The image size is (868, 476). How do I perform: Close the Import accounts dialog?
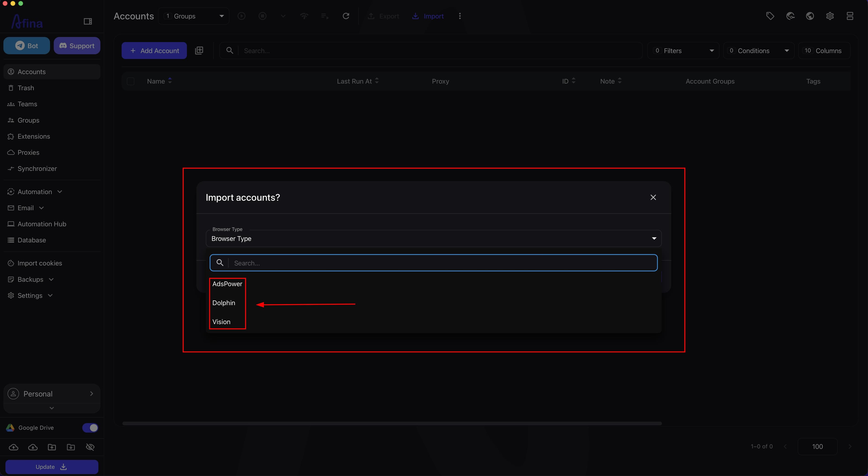[653, 197]
